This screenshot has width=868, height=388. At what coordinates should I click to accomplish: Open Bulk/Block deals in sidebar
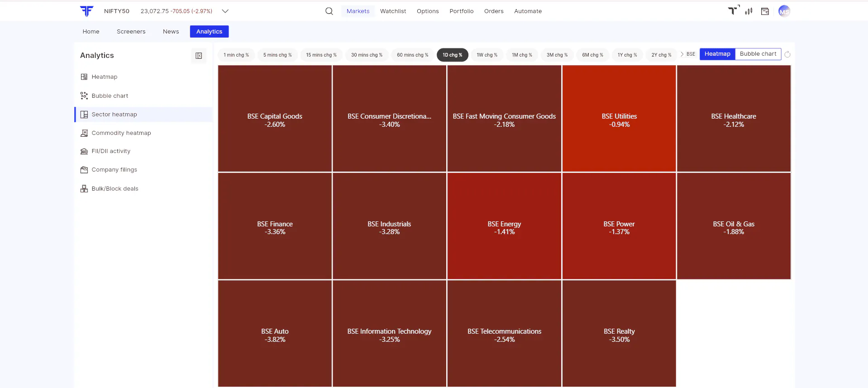click(143, 189)
